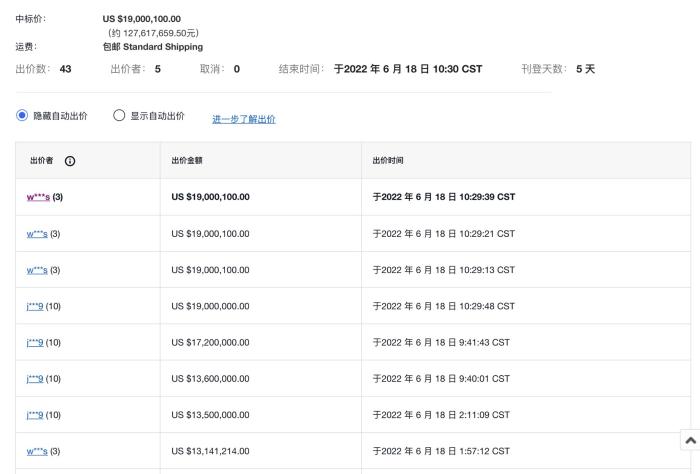
Task: Click the US $17,200,000.00 bid amount cell
Action: tap(210, 342)
